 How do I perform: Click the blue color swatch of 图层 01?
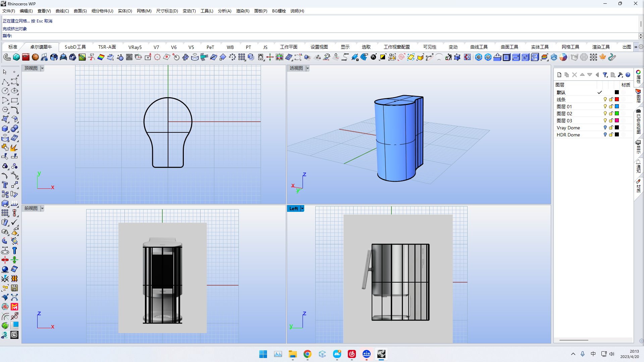point(616,107)
